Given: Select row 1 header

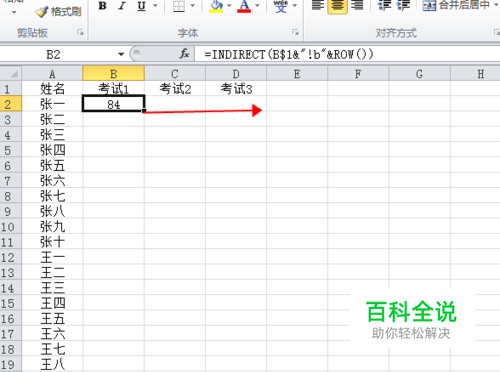Looking at the screenshot, I should (11, 89).
